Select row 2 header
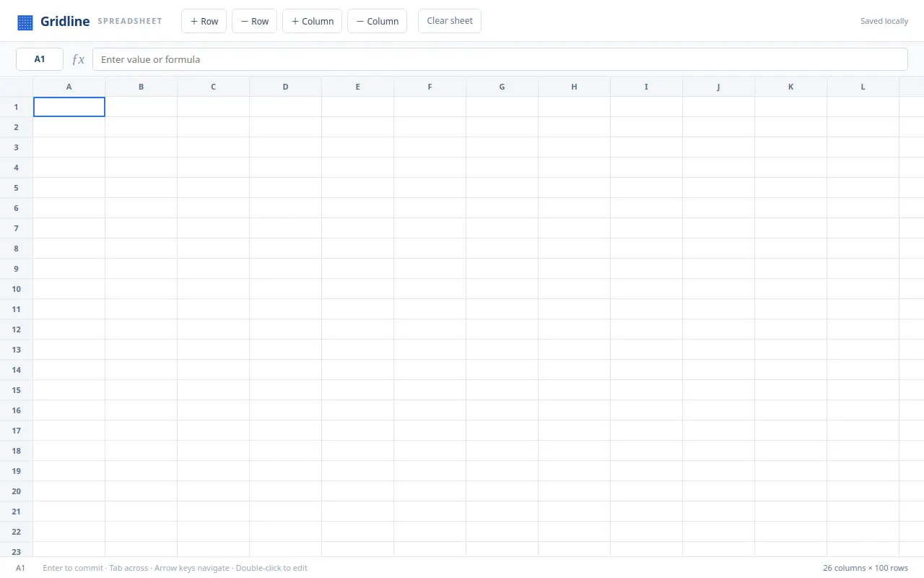 click(x=17, y=127)
